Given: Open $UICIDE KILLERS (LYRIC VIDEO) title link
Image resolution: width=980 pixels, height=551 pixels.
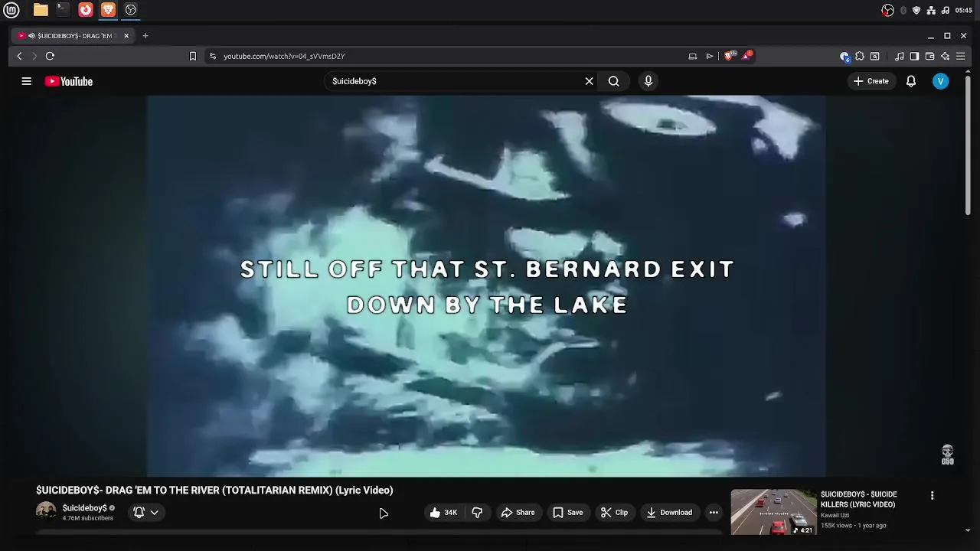Looking at the screenshot, I should click(x=858, y=500).
